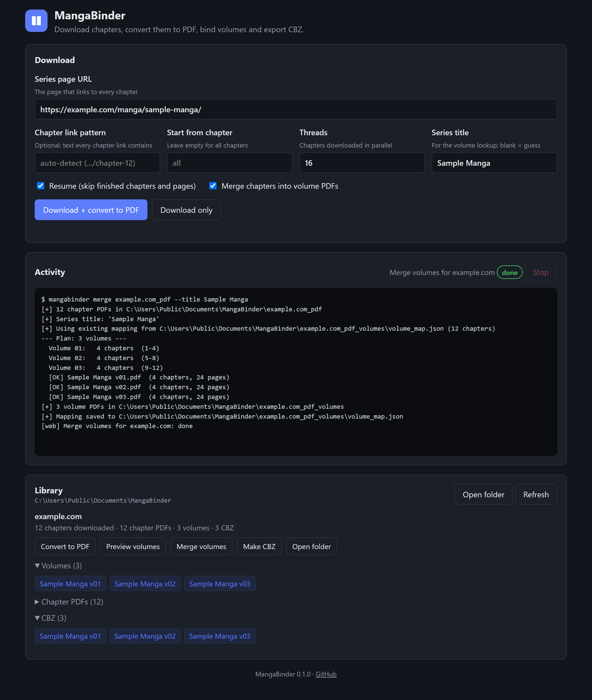Click the example.com series heading
The image size is (592, 700).
[58, 516]
